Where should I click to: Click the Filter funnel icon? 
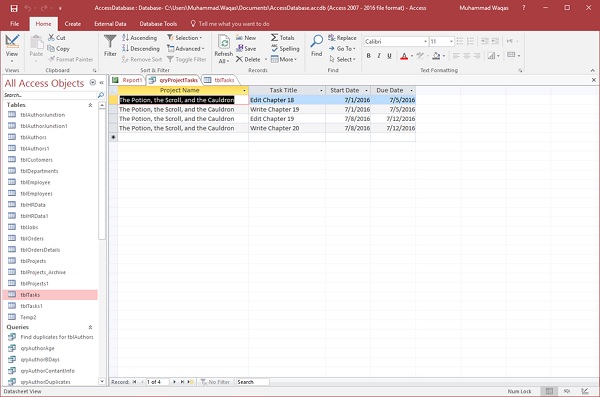(110, 42)
